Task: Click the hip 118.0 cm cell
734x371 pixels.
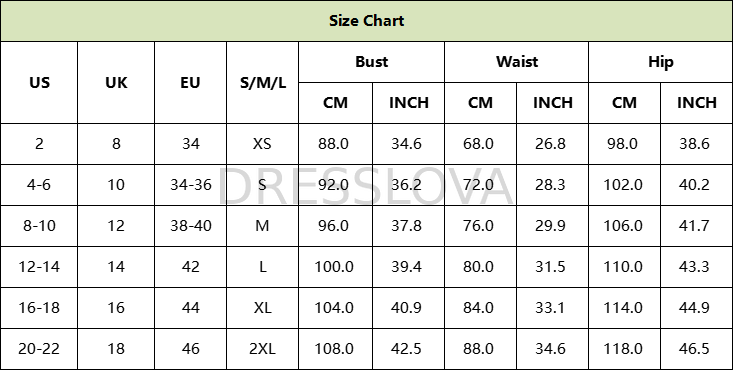Action: pos(624,349)
